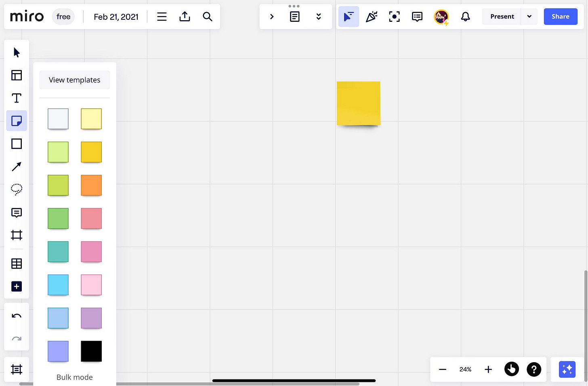
Task: Click the user avatar
Action: click(441, 17)
